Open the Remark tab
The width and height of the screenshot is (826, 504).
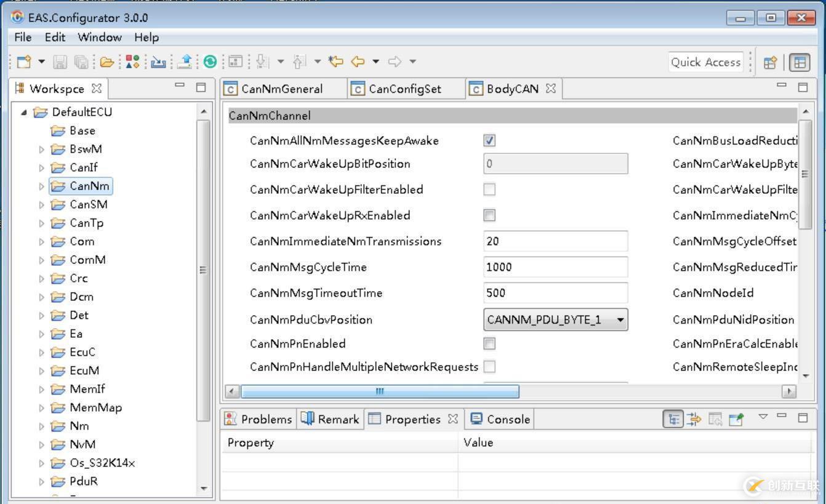point(329,419)
